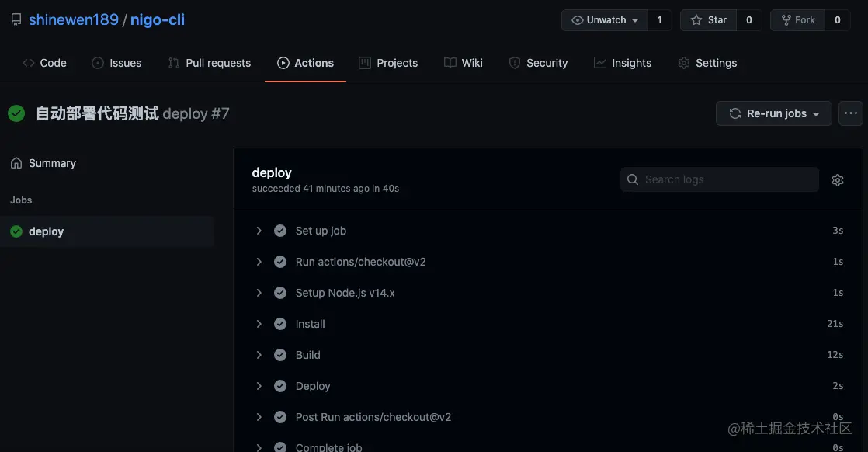Star the repository
The height and width of the screenshot is (452, 868).
click(709, 20)
